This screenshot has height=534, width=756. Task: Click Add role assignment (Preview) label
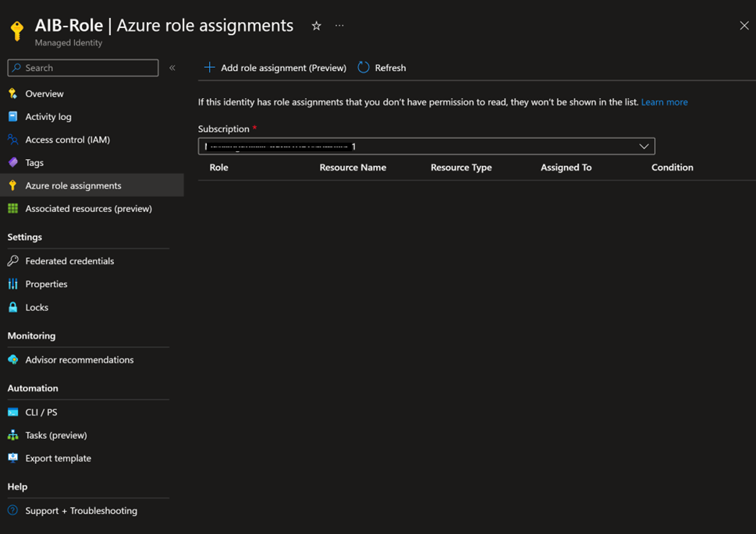coord(283,68)
